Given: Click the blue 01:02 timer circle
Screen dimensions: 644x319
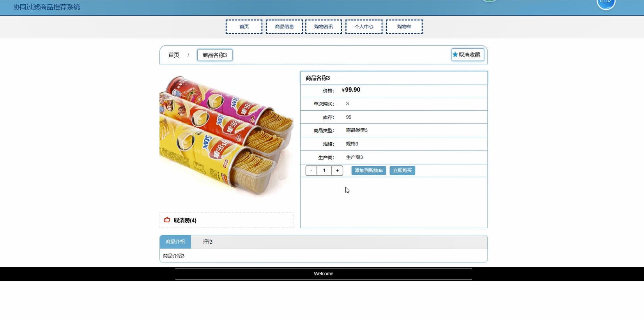Looking at the screenshot, I should click(x=606, y=3).
